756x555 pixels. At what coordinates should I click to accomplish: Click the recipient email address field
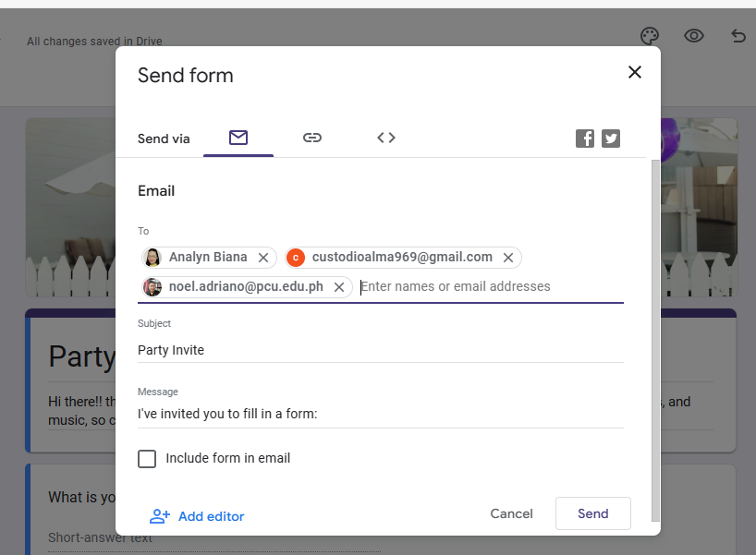(x=490, y=286)
